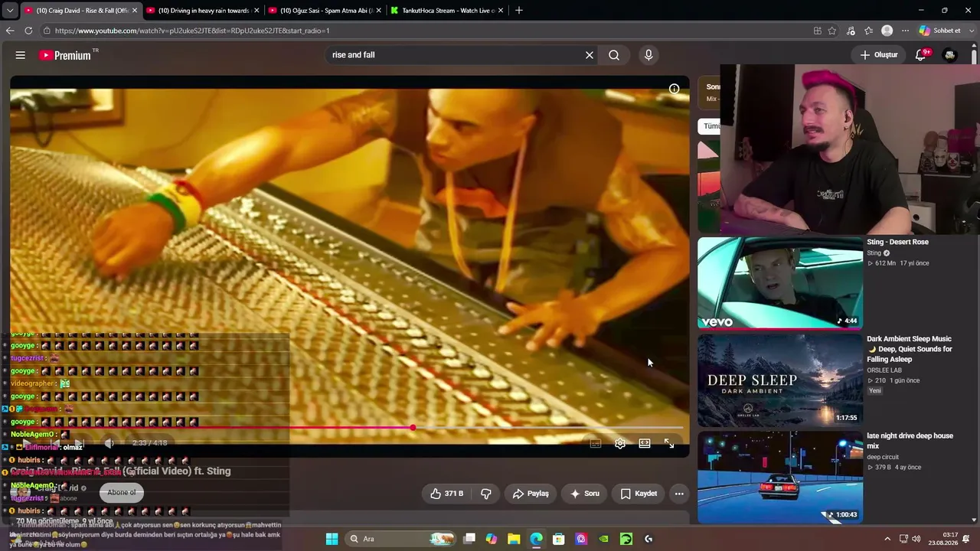
Task: Enter fullscreen on the video player
Action: tap(669, 443)
